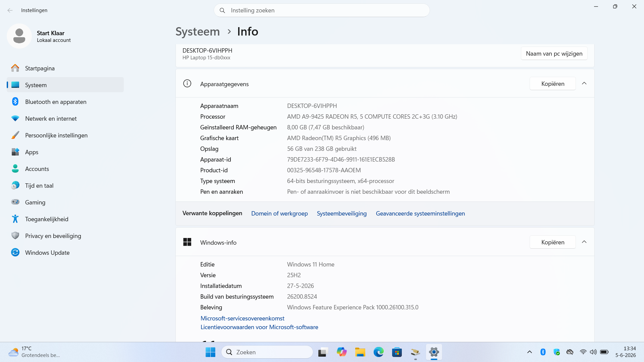The image size is (644, 362).
Task: Select Bluetooth en apparaten menu item
Action: coord(65,102)
